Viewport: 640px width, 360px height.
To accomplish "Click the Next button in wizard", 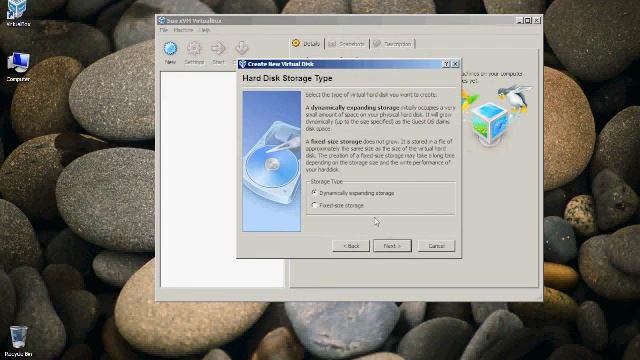I will pyautogui.click(x=392, y=246).
